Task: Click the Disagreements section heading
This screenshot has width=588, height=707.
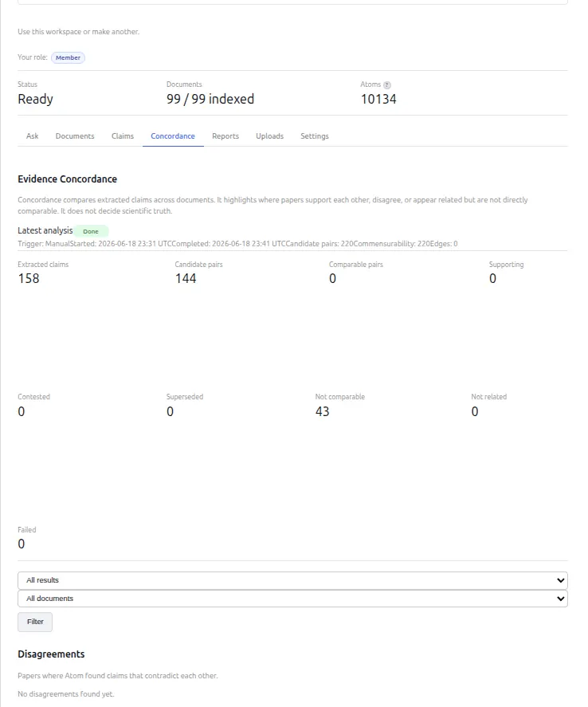Action: [51, 654]
